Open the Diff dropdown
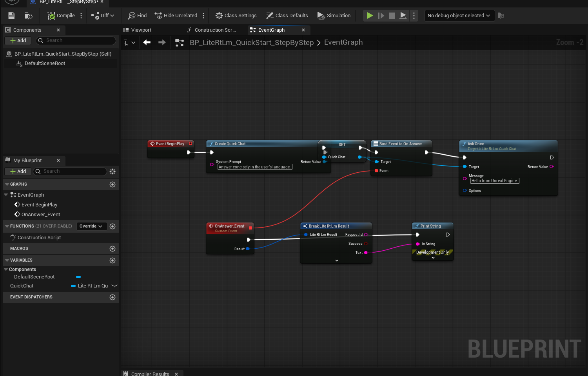 103,16
